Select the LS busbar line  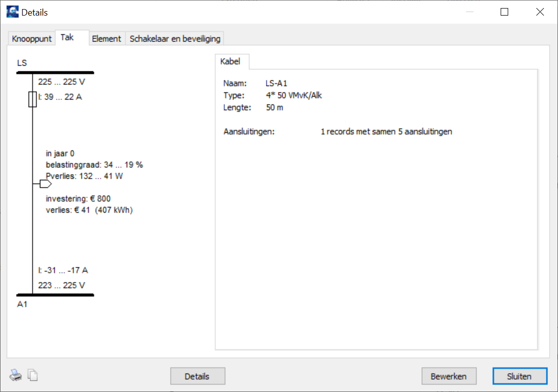click(x=55, y=73)
